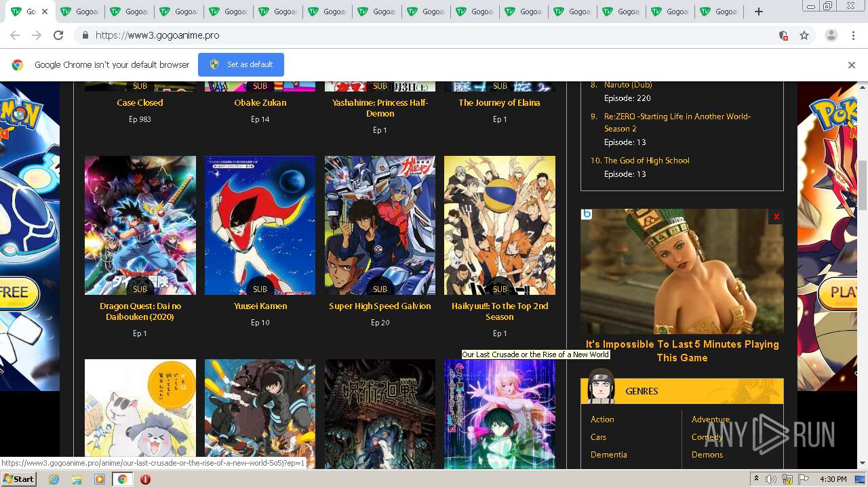Screen dimensions: 868x488
Task: Select the Adventure genre
Action: point(711,420)
